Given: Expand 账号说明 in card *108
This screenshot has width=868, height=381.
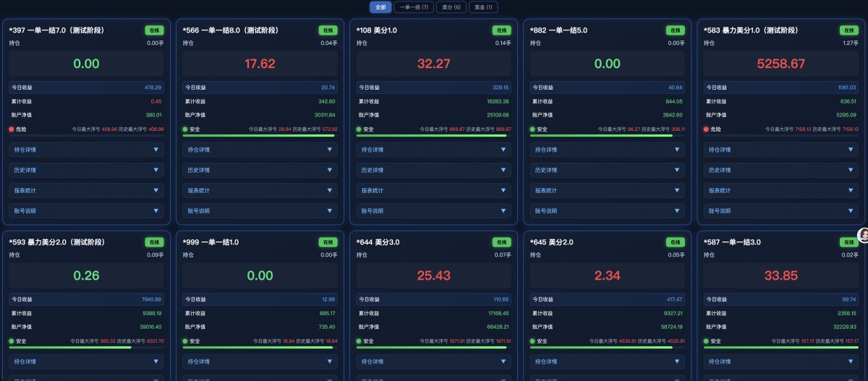Looking at the screenshot, I should pyautogui.click(x=433, y=210).
